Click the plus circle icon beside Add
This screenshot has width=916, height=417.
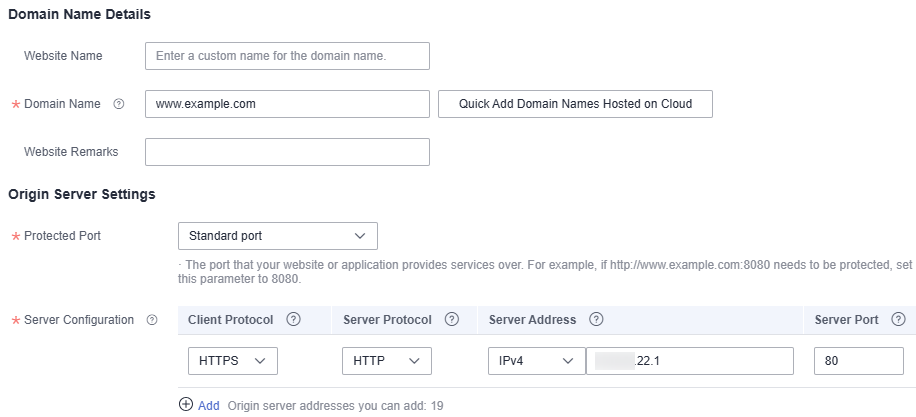[186, 405]
